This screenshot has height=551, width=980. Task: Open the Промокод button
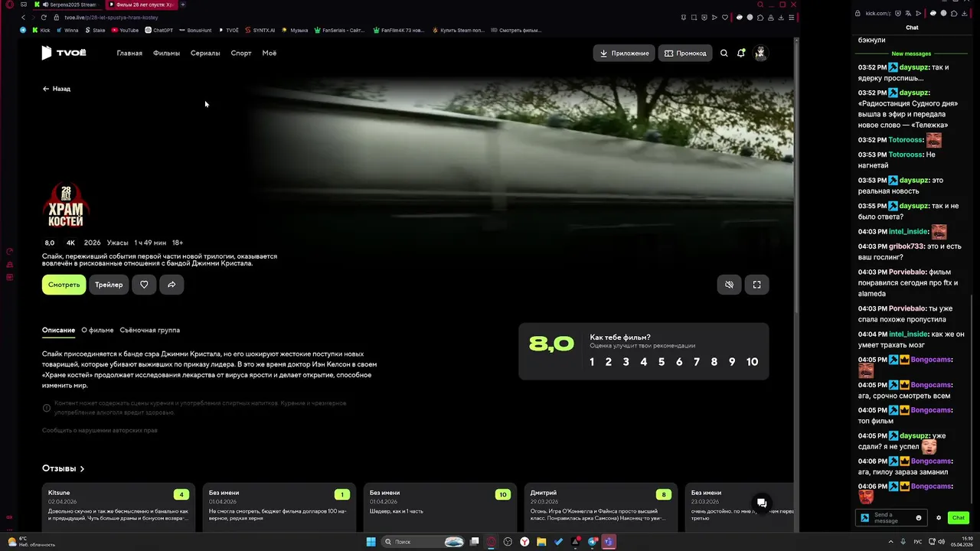coord(685,53)
